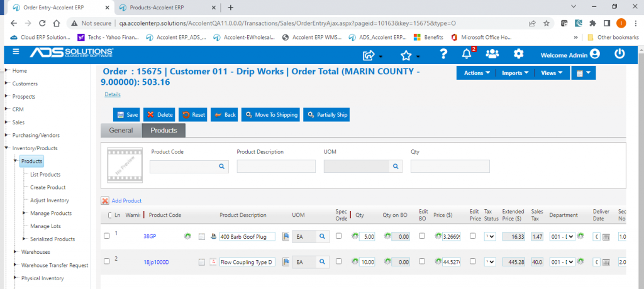Click the gear icon beside the 44.527 price
The width and height of the screenshot is (644, 289).
(438, 261)
